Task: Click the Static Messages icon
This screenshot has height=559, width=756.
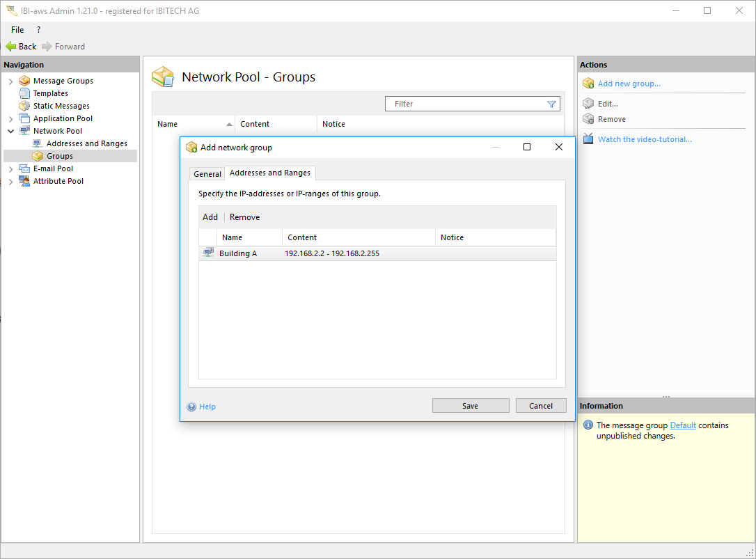Action: pos(24,106)
